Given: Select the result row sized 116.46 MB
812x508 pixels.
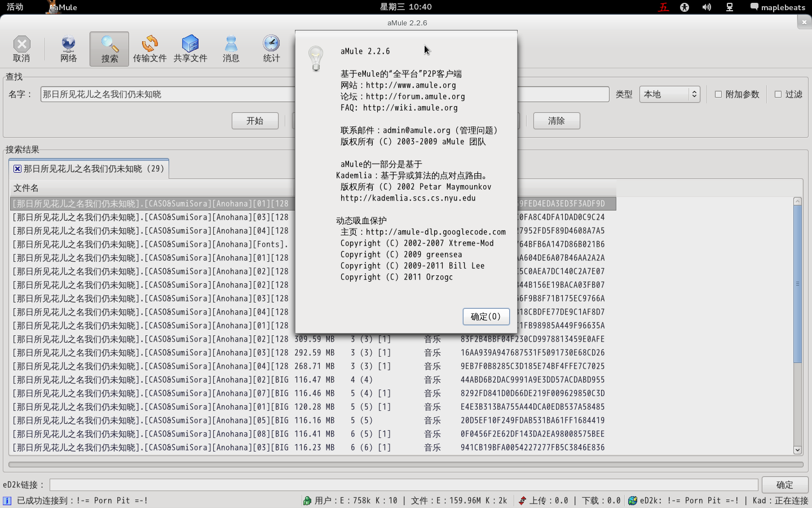Looking at the screenshot, I should click(314, 393).
